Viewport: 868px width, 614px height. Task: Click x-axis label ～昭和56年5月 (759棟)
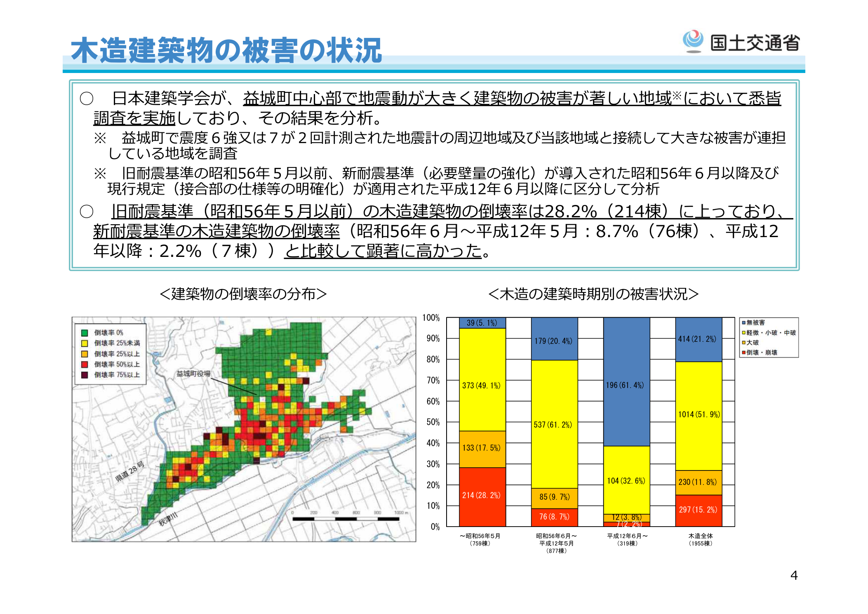coord(480,539)
